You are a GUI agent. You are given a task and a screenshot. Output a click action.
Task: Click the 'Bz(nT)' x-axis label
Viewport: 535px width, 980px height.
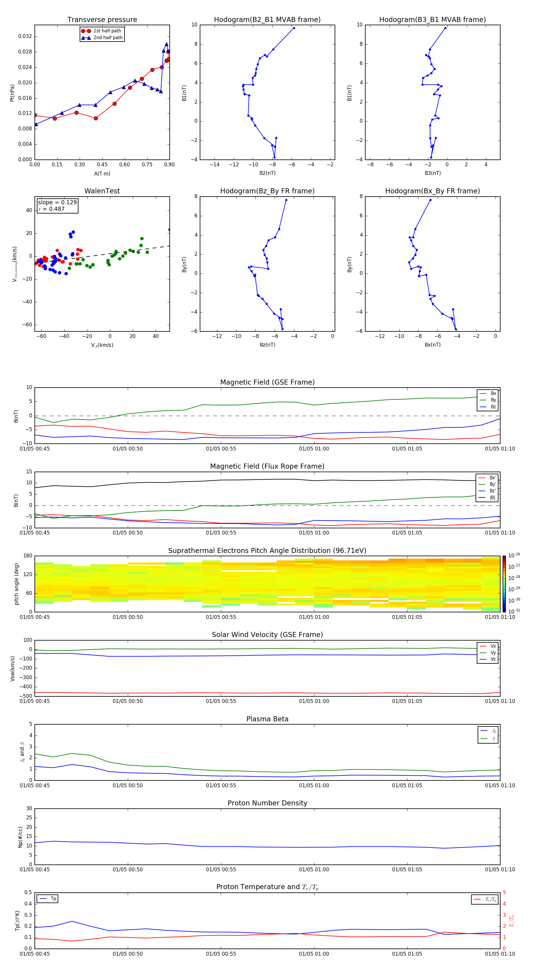pyautogui.click(x=267, y=345)
